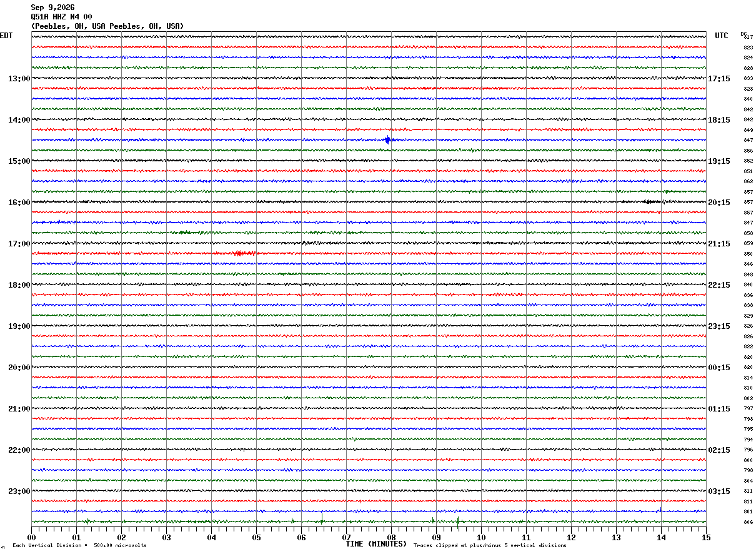The height and width of the screenshot is (554, 756).
Task: Click the blue seismic burst near minute 8
Action: tap(388, 140)
